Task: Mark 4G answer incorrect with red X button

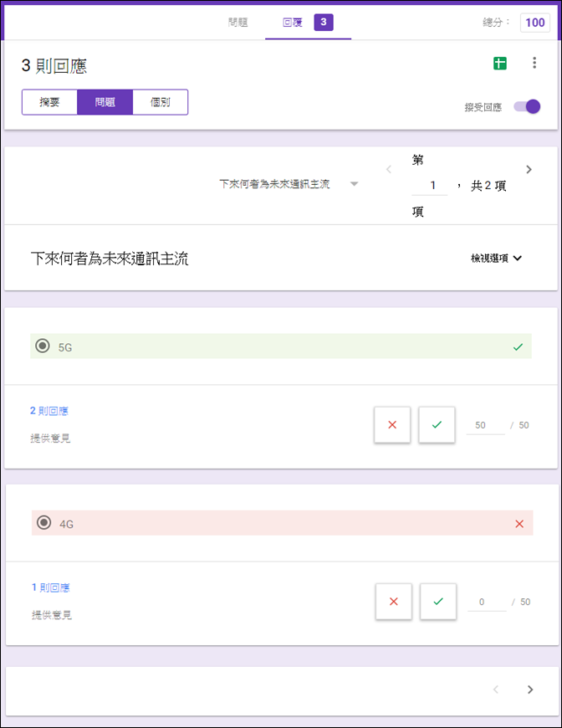Action: tap(394, 602)
